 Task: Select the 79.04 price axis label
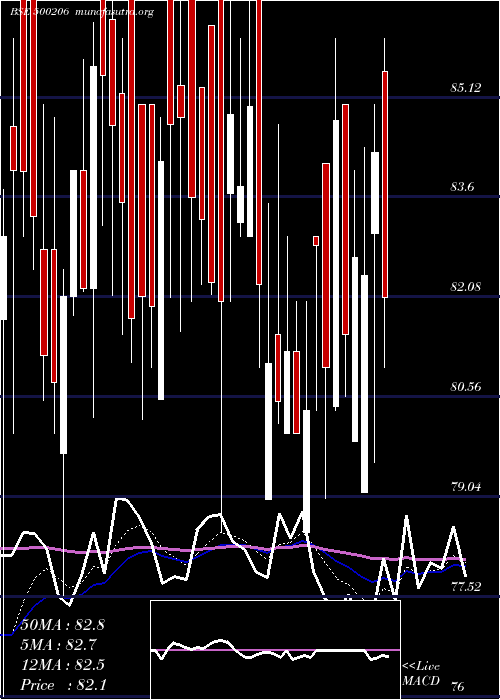pyautogui.click(x=466, y=487)
